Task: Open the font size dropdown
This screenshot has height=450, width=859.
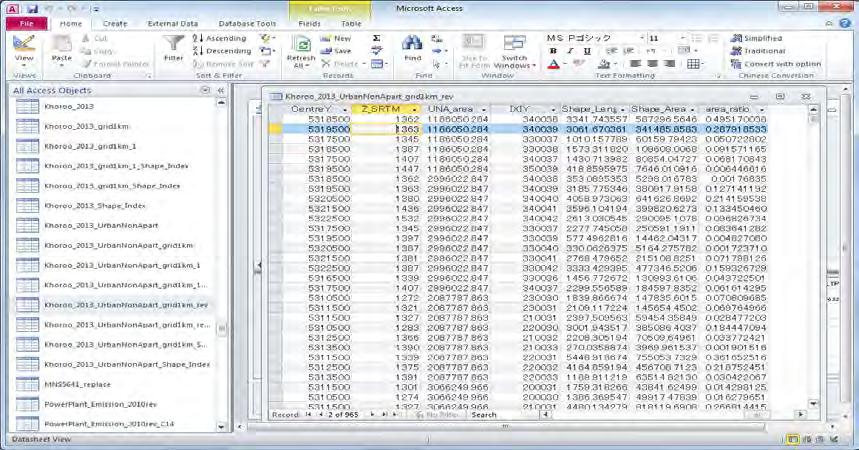Action: [x=683, y=38]
